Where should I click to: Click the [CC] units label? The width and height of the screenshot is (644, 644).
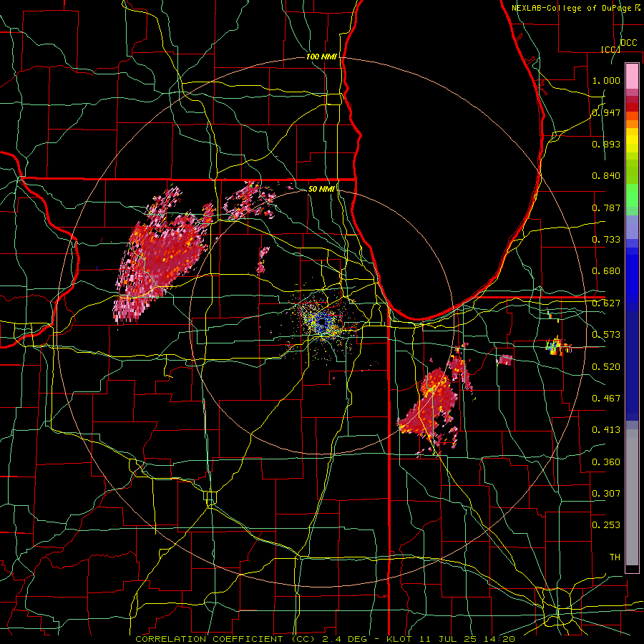(x=610, y=49)
